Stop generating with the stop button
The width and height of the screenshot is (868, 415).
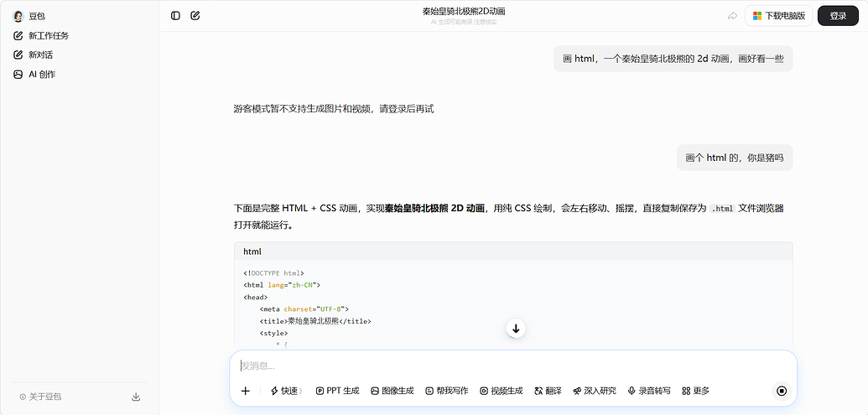pos(782,391)
